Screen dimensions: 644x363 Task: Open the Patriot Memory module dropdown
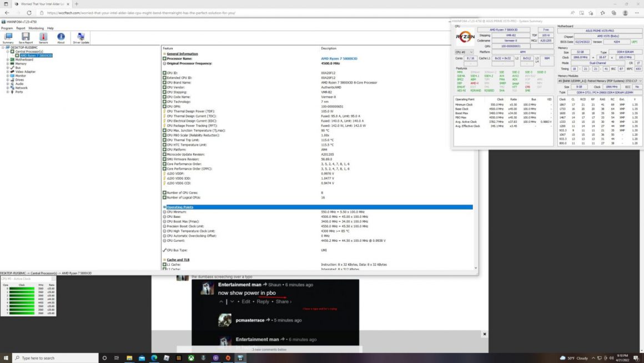point(641,80)
